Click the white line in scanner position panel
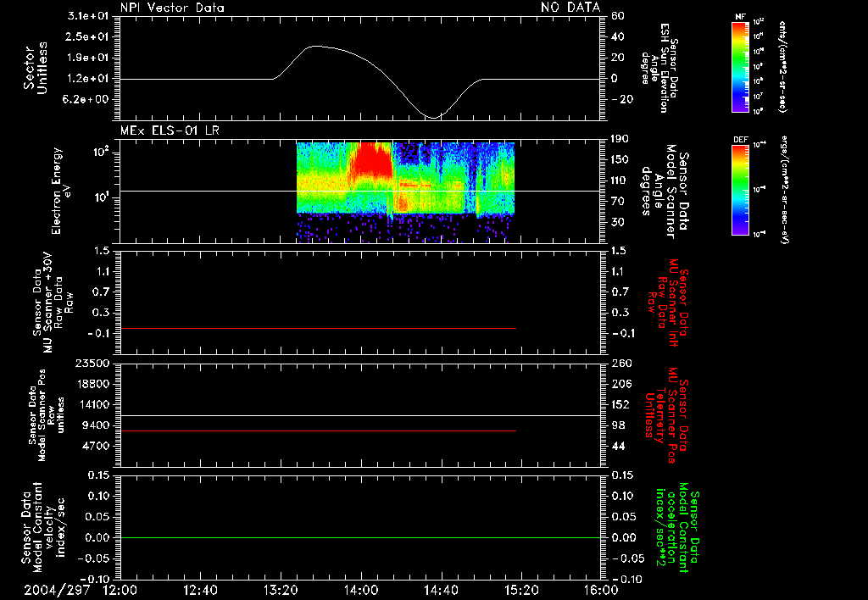 point(360,415)
